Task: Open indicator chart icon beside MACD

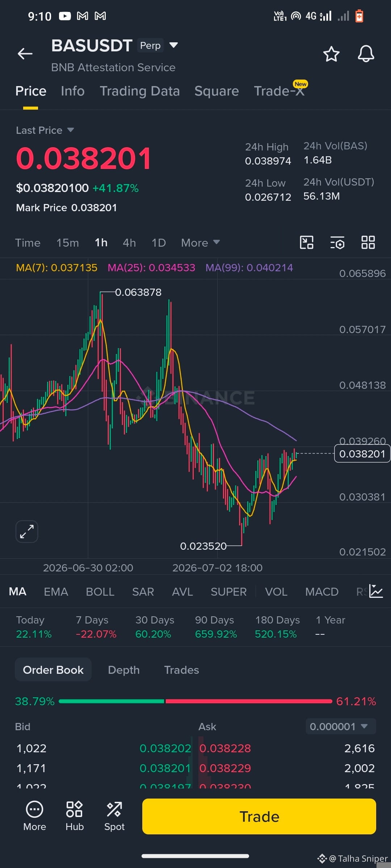Action: (376, 591)
